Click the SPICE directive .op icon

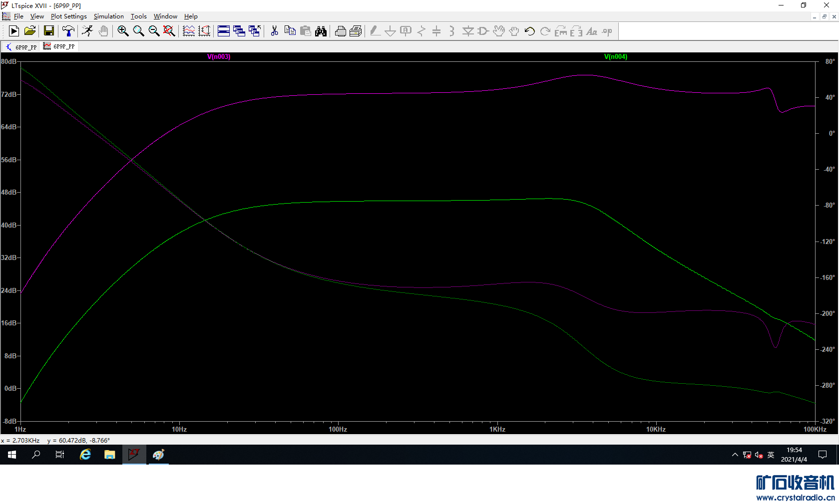tap(607, 31)
